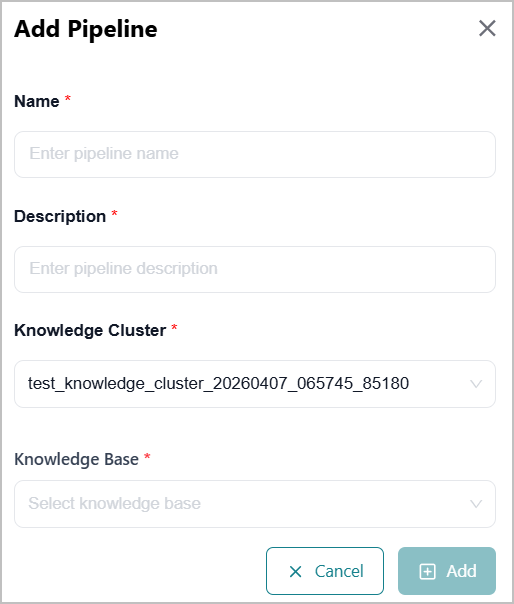
Task: Open the Select knowledge base dropdown
Action: (255, 504)
